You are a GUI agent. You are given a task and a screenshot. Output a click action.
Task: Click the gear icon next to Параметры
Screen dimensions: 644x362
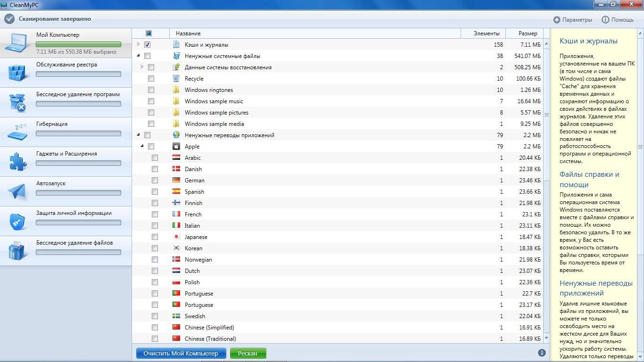(x=557, y=20)
